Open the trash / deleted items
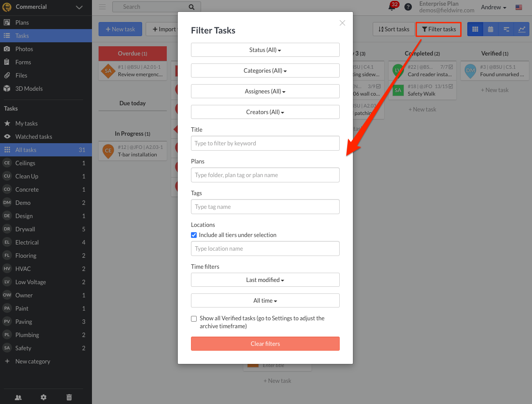 point(69,397)
